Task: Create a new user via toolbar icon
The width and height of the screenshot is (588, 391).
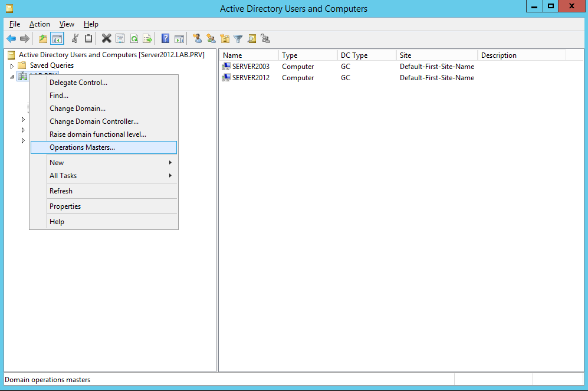Action: click(197, 38)
